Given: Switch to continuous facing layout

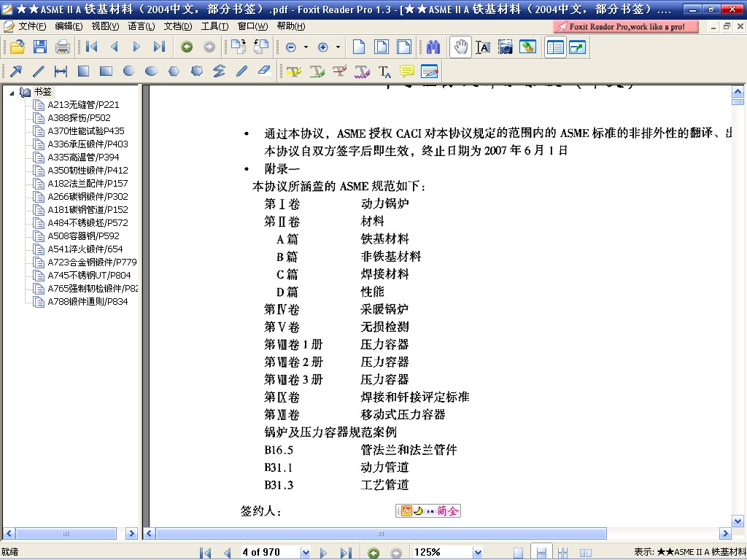Looking at the screenshot, I should tap(562, 553).
